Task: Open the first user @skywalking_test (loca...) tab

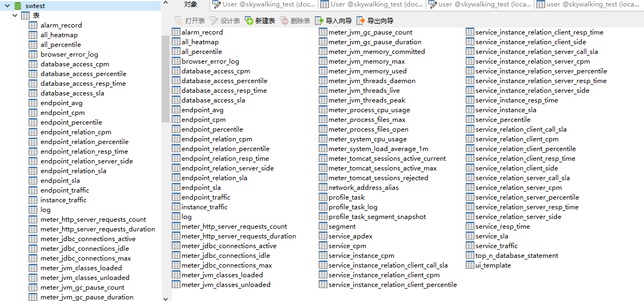Action: coord(480,4)
